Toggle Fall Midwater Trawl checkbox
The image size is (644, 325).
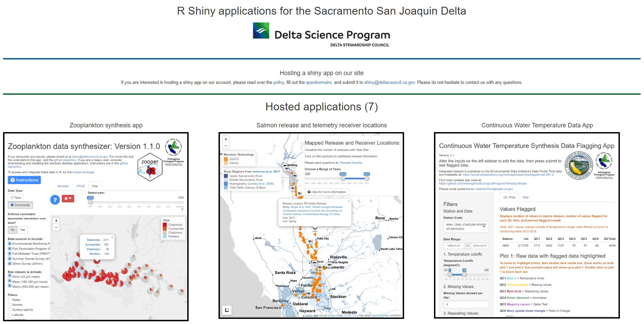10,254
